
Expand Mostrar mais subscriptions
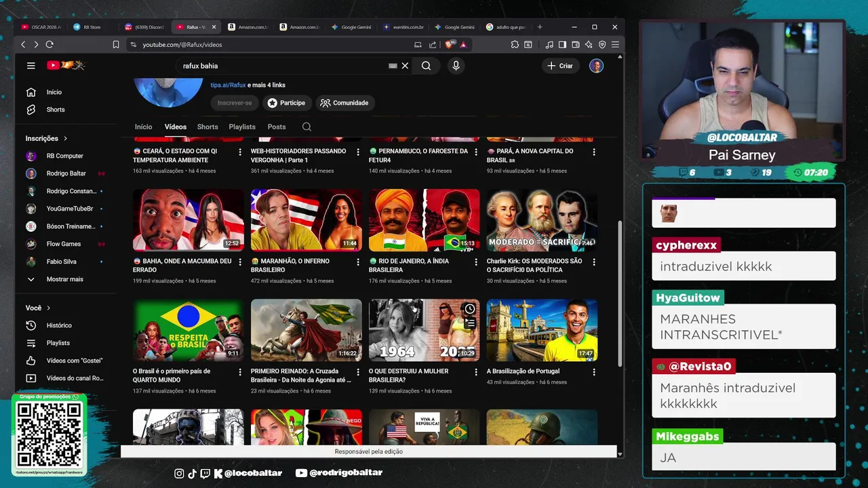coord(64,279)
